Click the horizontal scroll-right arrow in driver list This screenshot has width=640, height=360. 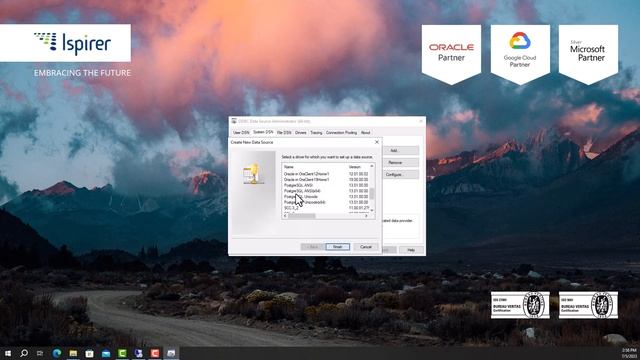[367, 216]
